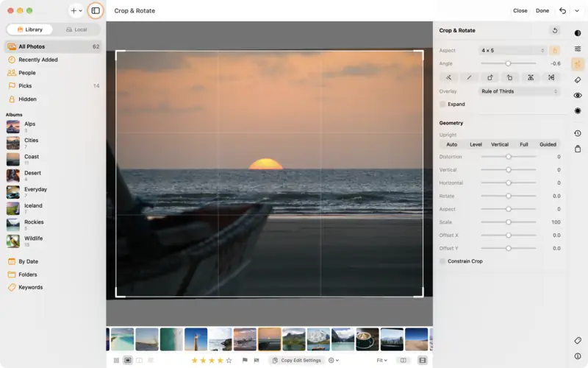
Task: Set the rating to one star
Action: pyautogui.click(x=194, y=361)
